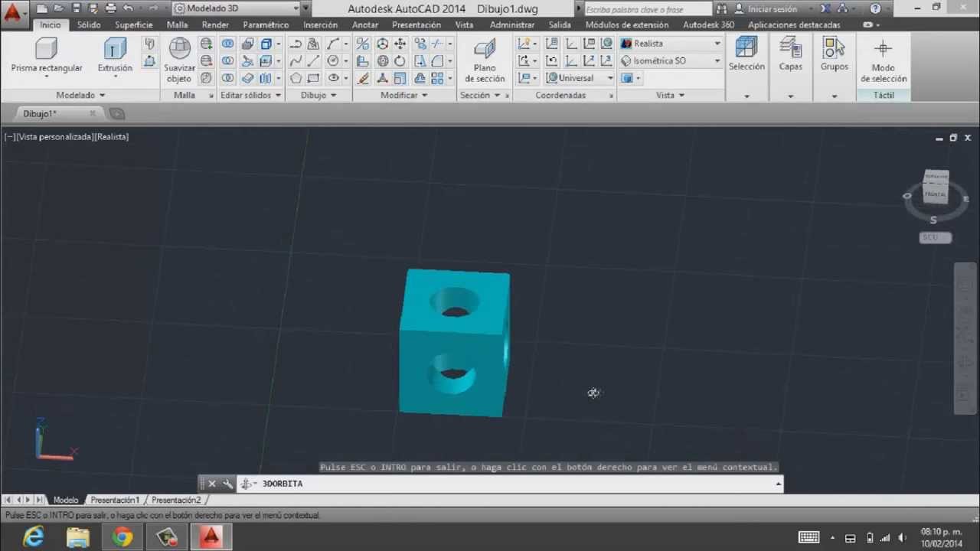Click the SCU label below the ViewCube
The width and height of the screenshot is (980, 551).
935,237
